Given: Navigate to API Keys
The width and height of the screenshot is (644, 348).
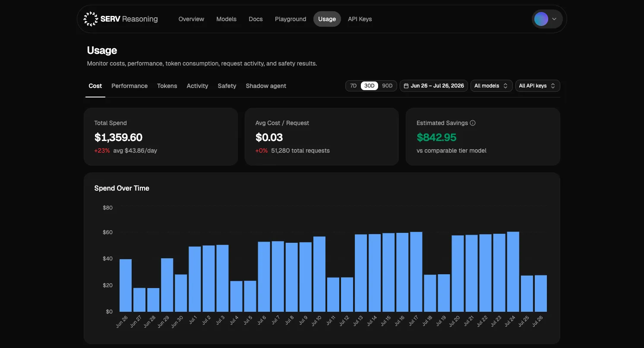Looking at the screenshot, I should click(x=360, y=19).
